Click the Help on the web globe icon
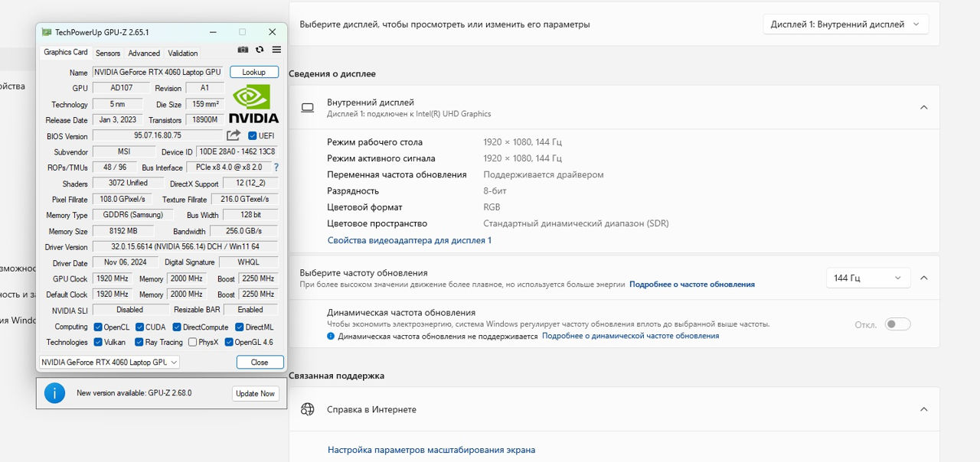 (x=308, y=409)
